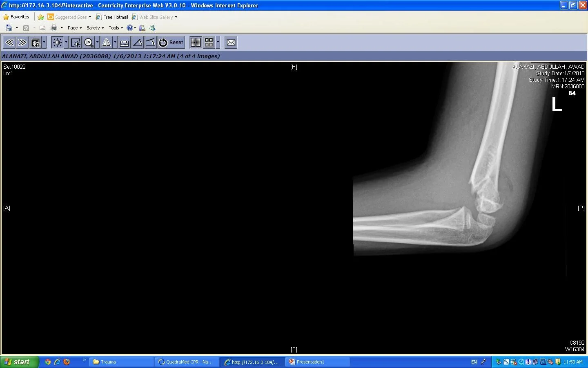Toggle the four-tile image layout button

[x=209, y=43]
